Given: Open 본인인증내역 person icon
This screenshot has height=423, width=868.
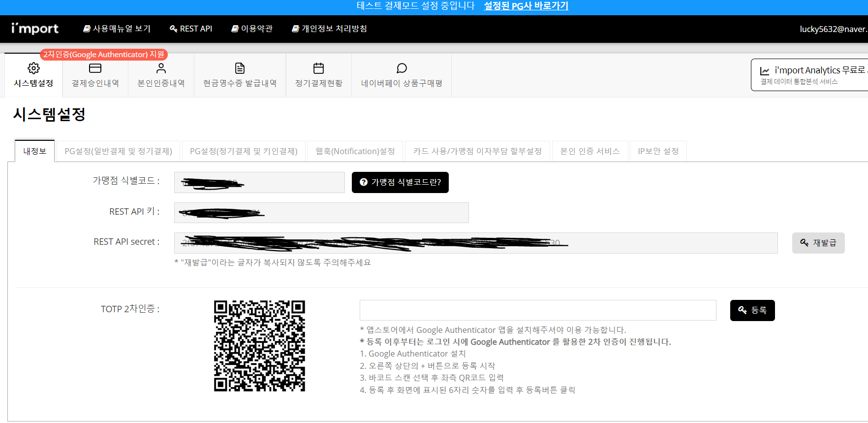Looking at the screenshot, I should click(x=161, y=68).
